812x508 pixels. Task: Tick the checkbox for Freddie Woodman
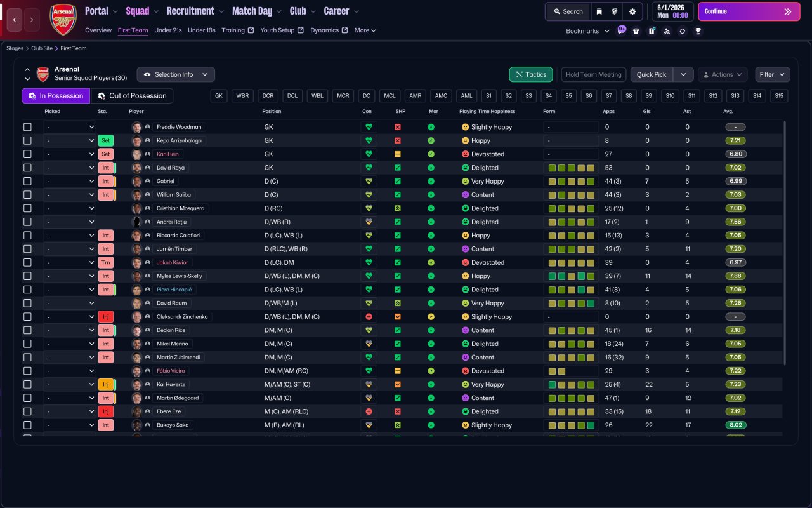(x=27, y=127)
